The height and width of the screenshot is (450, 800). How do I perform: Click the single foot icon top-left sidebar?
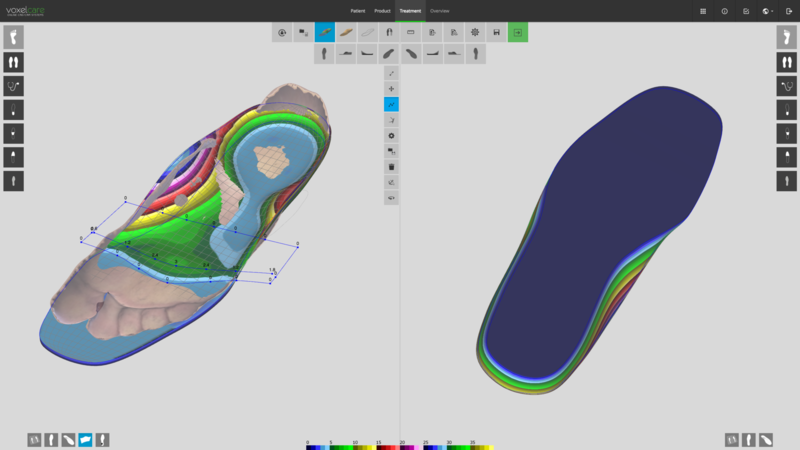[13, 37]
